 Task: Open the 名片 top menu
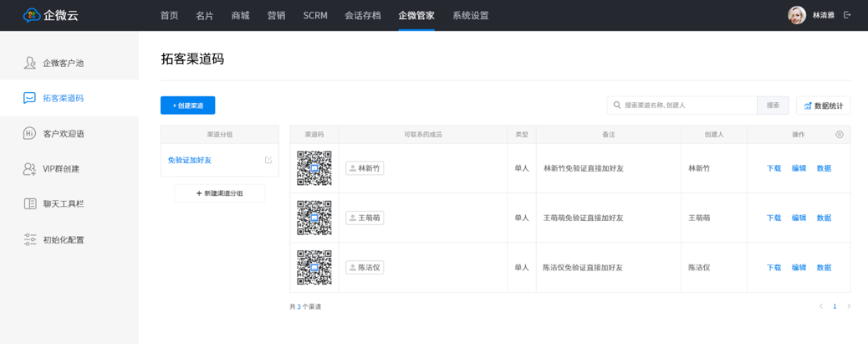click(205, 16)
